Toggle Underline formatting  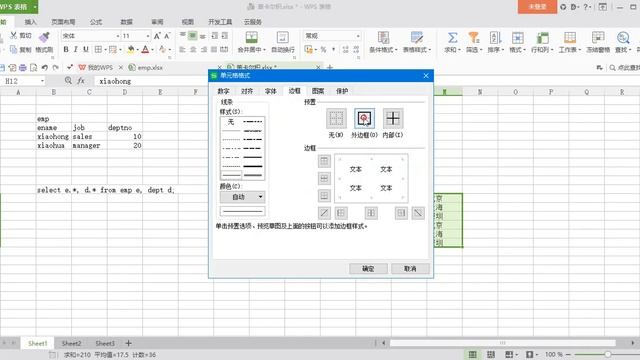pos(86,49)
